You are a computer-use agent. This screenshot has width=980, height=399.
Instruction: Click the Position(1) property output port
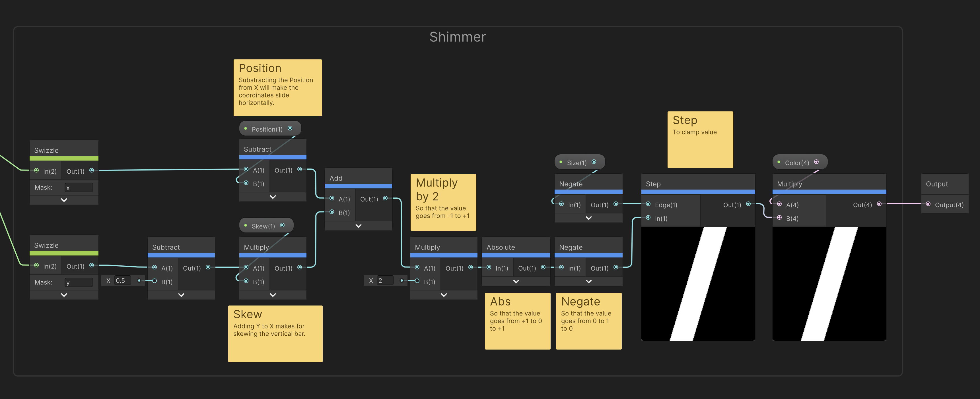(x=290, y=128)
